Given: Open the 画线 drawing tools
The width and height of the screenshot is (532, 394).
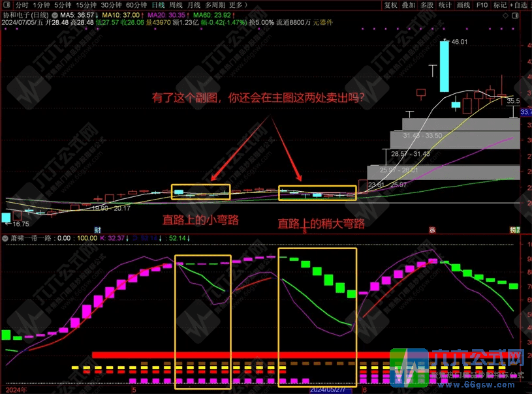Looking at the screenshot, I should (x=463, y=5).
